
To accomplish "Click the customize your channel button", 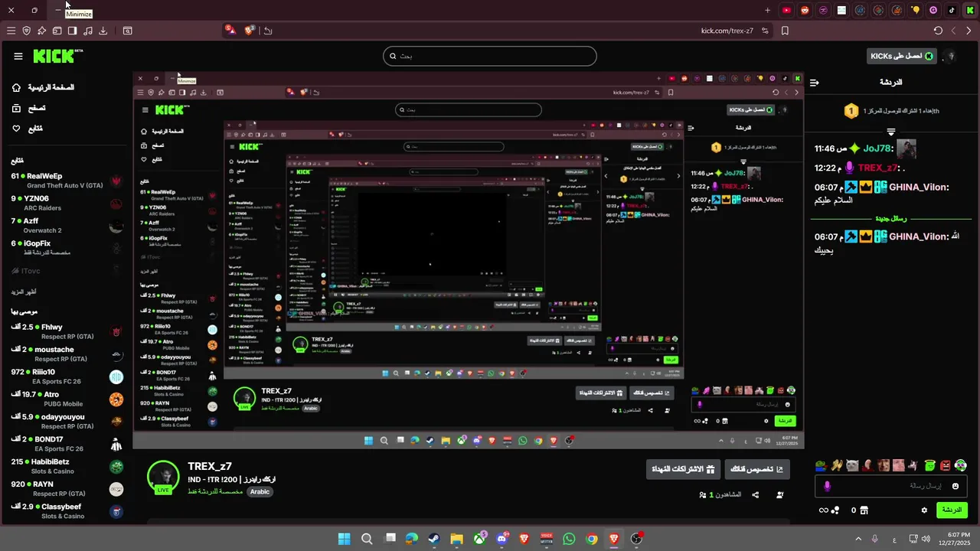I will [757, 469].
